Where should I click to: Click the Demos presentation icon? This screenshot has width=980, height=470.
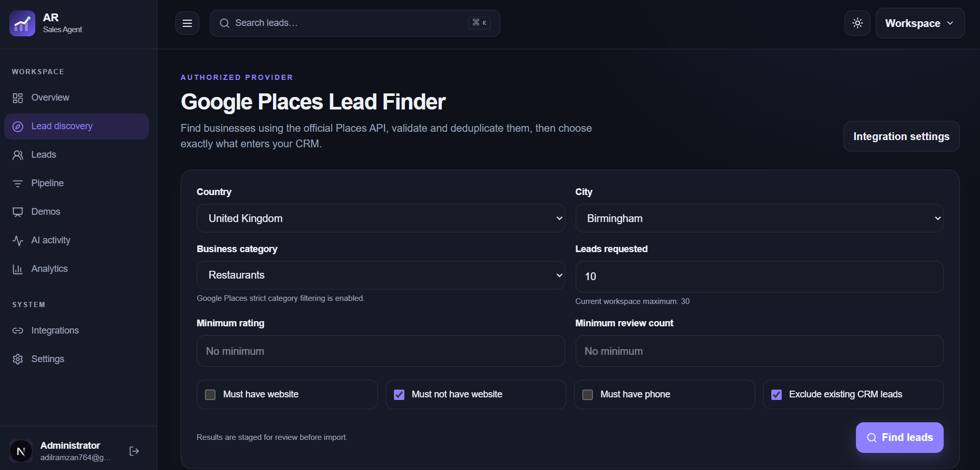[x=18, y=212]
